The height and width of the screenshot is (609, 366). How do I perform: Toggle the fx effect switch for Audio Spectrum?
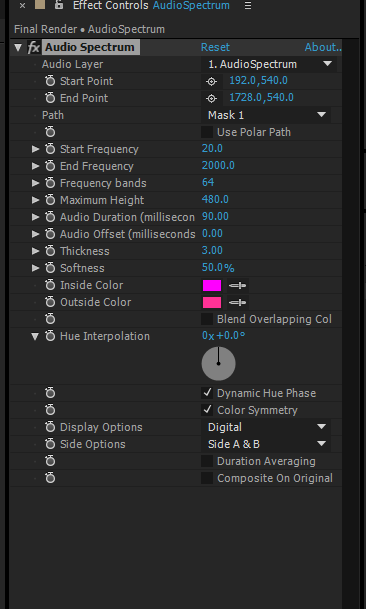pyautogui.click(x=34, y=47)
